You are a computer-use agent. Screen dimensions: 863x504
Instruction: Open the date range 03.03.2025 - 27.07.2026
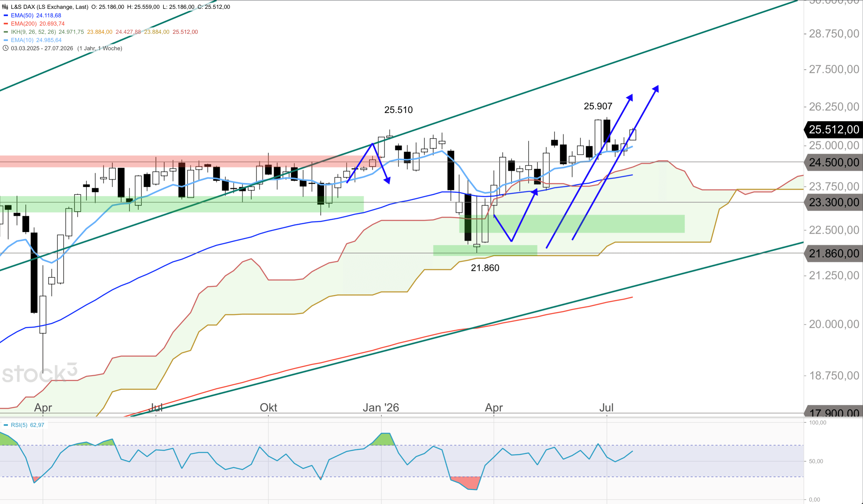tap(42, 48)
